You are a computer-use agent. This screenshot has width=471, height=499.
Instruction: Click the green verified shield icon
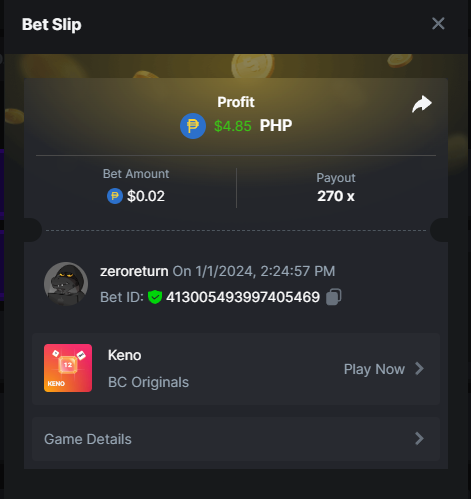[x=155, y=297]
